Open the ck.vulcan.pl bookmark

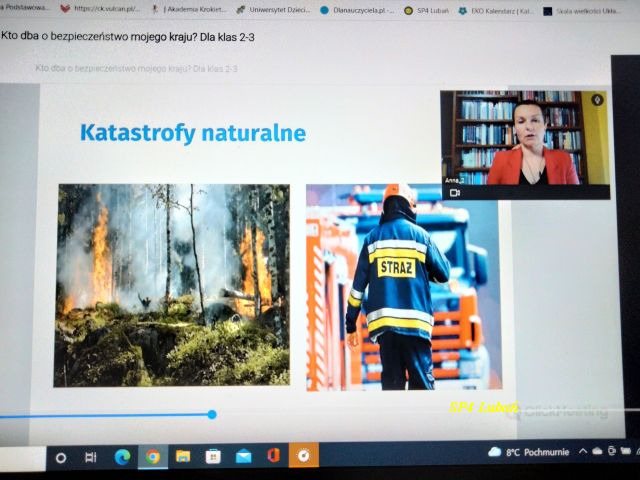(x=100, y=9)
